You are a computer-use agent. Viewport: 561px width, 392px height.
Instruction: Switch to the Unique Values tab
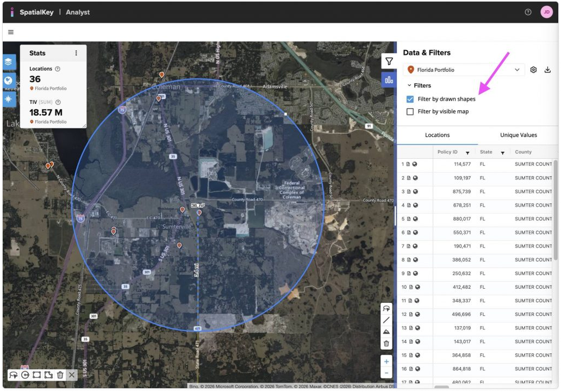pos(518,135)
